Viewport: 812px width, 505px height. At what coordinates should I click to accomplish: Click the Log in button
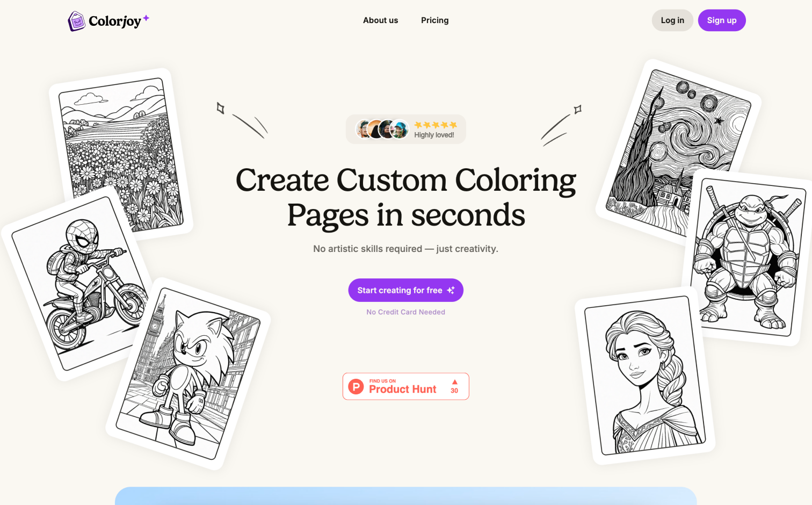pyautogui.click(x=672, y=20)
